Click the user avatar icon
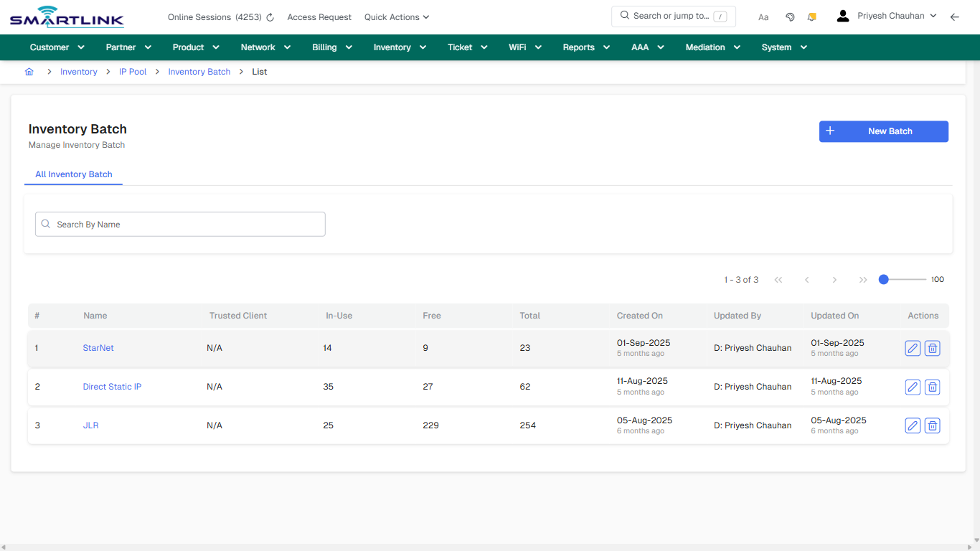Image resolution: width=980 pixels, height=551 pixels. [842, 15]
